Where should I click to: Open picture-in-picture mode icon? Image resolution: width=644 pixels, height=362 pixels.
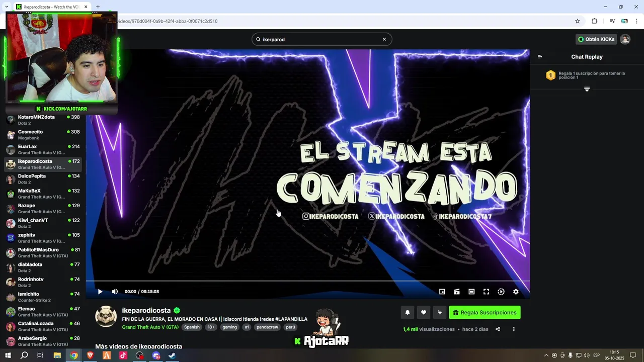pyautogui.click(x=442, y=292)
